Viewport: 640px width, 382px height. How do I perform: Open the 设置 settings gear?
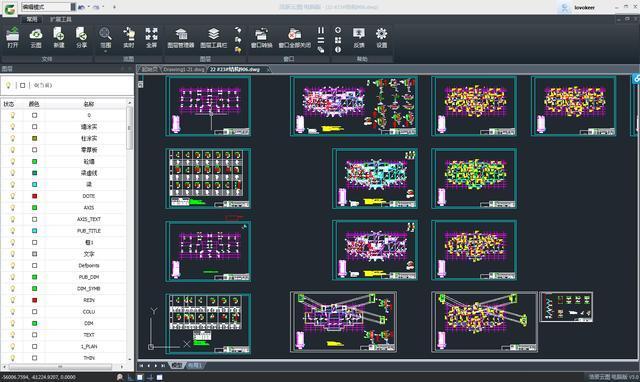click(382, 37)
